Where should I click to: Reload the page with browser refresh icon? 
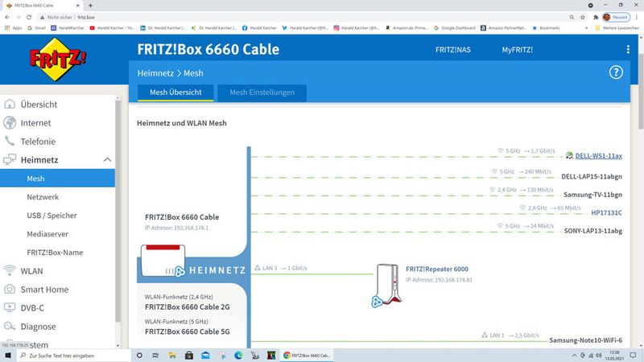pyautogui.click(x=29, y=17)
